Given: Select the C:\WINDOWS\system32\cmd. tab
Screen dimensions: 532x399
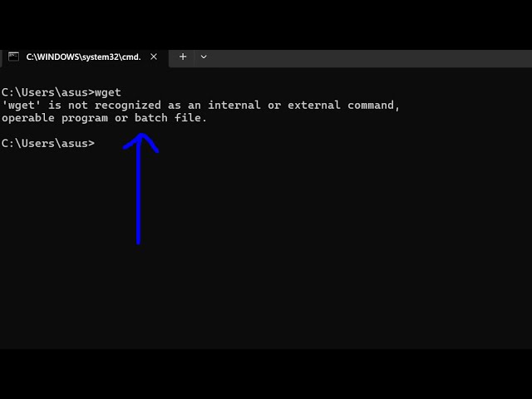Looking at the screenshot, I should pos(84,57).
